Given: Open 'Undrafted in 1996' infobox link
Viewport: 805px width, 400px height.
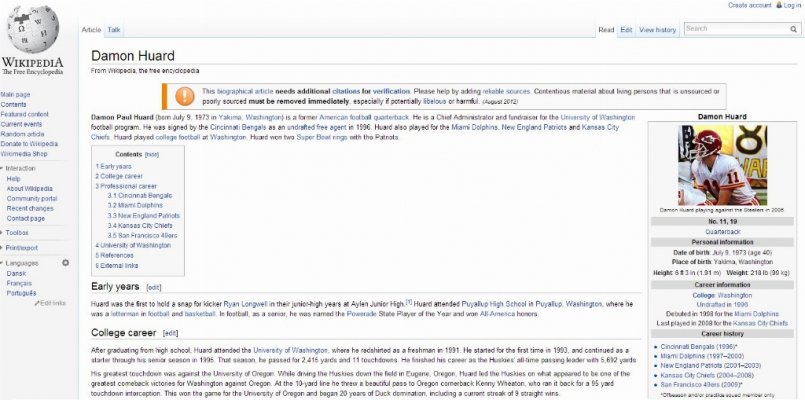Looking at the screenshot, I should (722, 304).
